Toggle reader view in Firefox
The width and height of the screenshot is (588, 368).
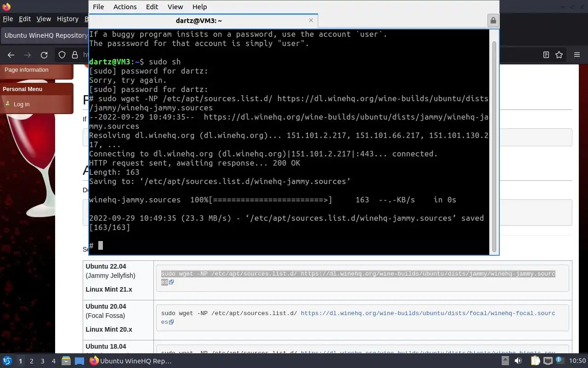pos(546,55)
